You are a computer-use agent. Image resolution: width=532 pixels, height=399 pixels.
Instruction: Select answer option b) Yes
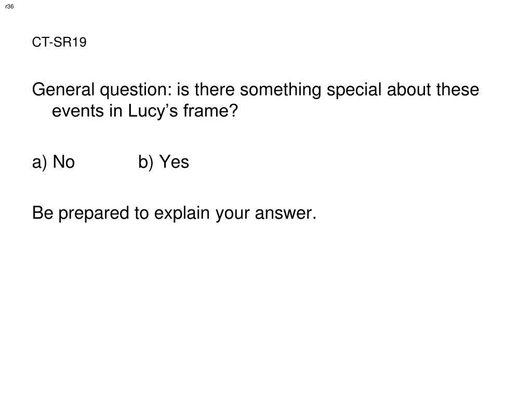164,162
